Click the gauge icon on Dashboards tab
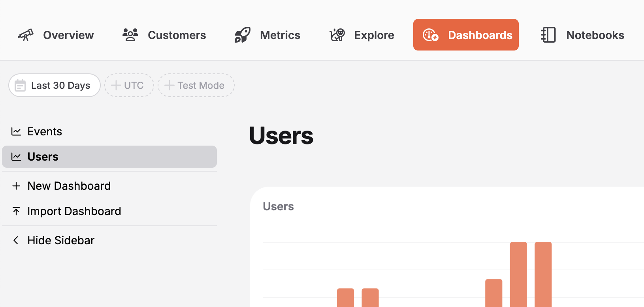 pos(431,35)
